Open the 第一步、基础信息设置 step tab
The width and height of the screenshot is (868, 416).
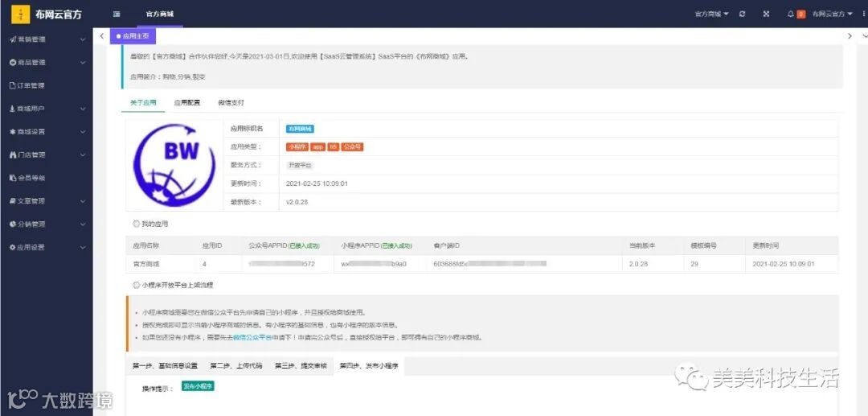[x=165, y=366]
